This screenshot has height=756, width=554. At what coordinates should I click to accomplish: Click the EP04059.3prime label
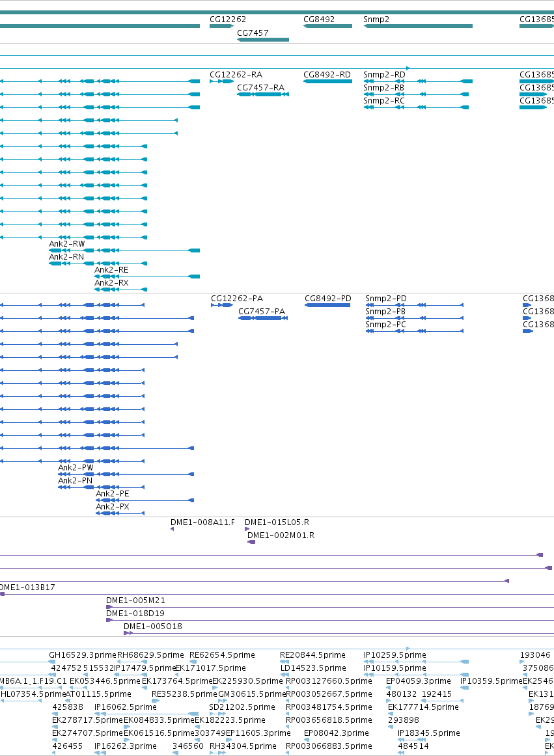(419, 681)
